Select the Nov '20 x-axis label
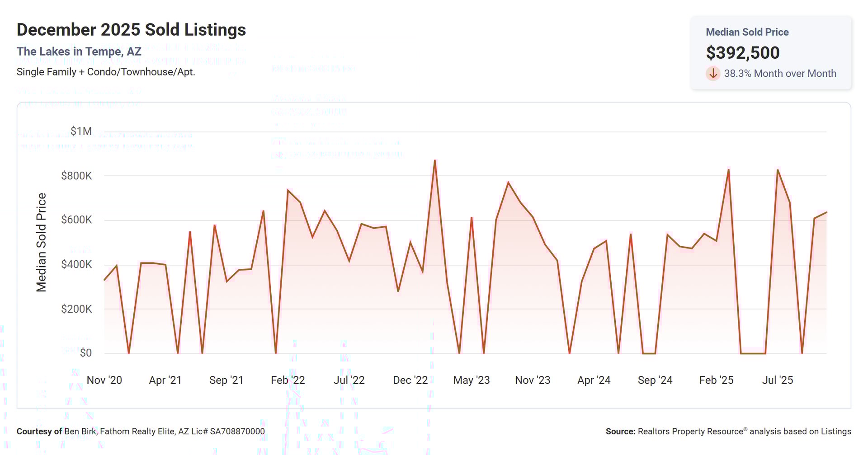The width and height of the screenshot is (868, 455). pos(104,380)
